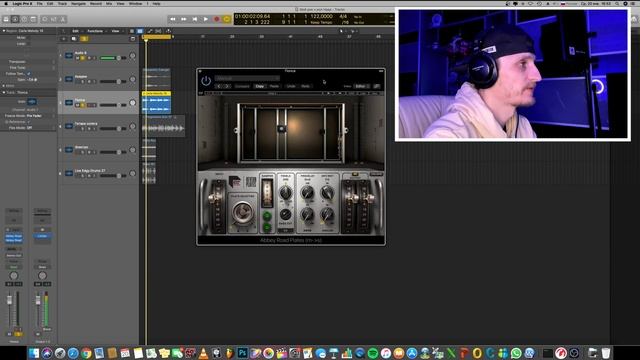Toggle the Follow Tempo checkbox

pos(29,74)
